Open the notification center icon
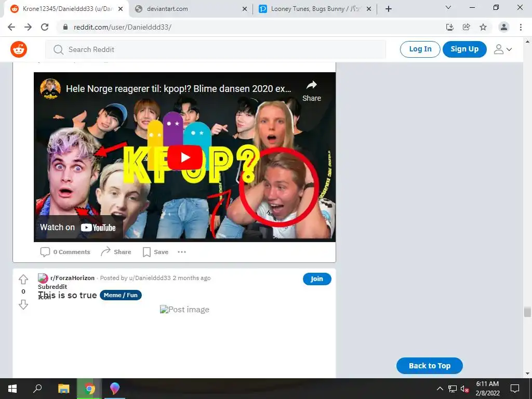The image size is (532, 399). pyautogui.click(x=515, y=389)
